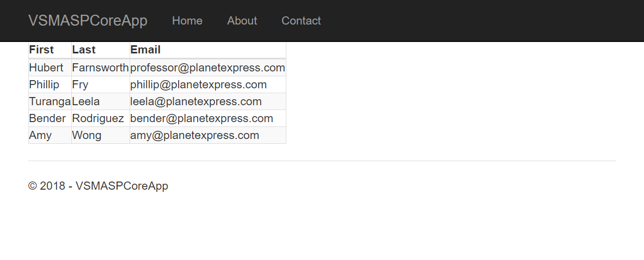Click professor@planetexpress.com email cell

pos(207,68)
